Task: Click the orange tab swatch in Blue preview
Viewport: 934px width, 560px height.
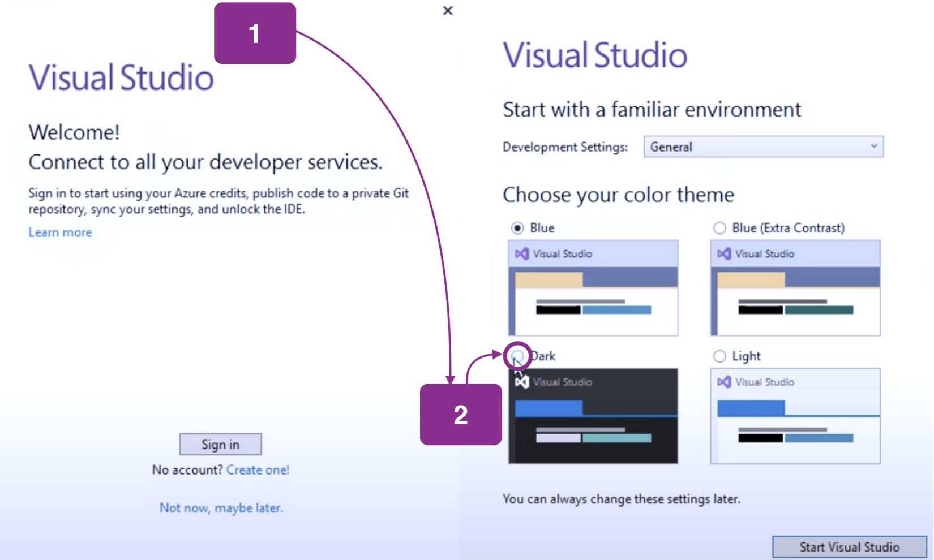Action: coord(549,280)
